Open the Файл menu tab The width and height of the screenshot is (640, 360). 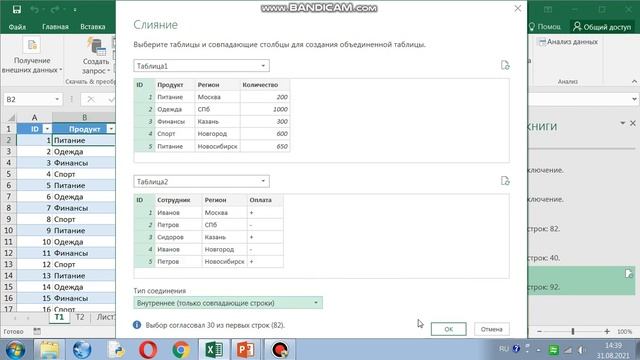(x=17, y=27)
